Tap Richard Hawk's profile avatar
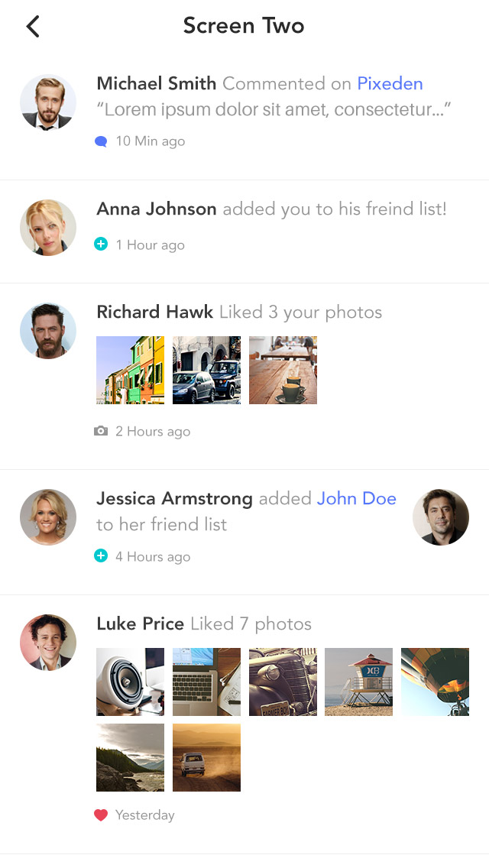 [48, 331]
